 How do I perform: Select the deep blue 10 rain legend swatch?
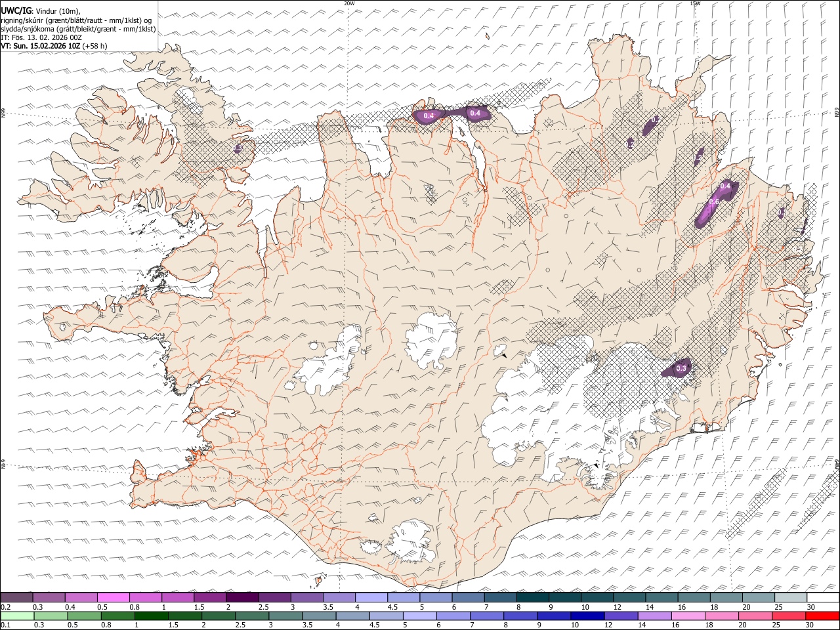[587, 616]
